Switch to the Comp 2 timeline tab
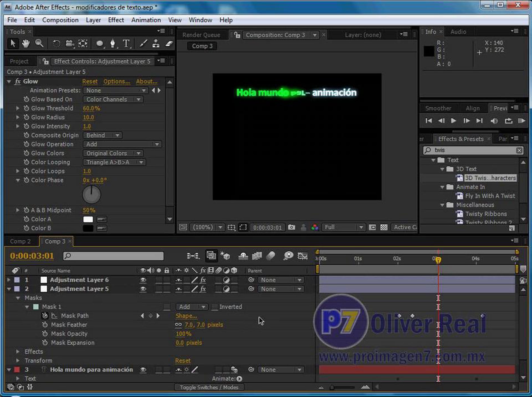The width and height of the screenshot is (532, 397). pyautogui.click(x=20, y=241)
